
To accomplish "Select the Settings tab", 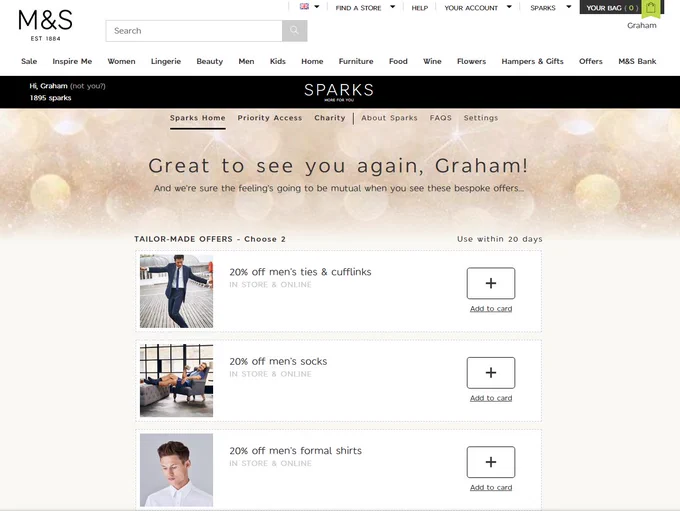I will [481, 118].
